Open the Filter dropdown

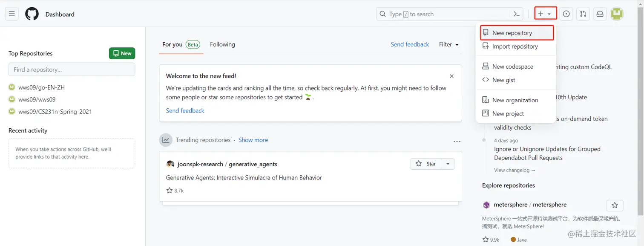pyautogui.click(x=449, y=44)
